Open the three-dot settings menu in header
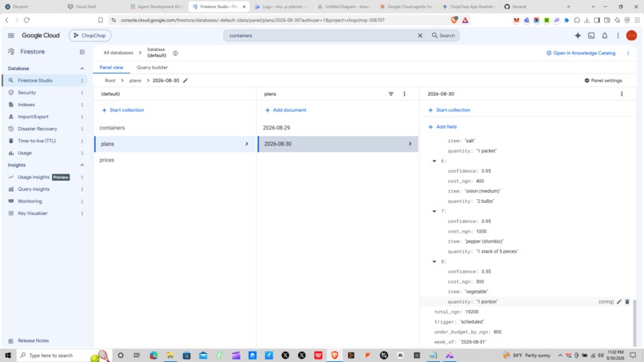 point(618,36)
